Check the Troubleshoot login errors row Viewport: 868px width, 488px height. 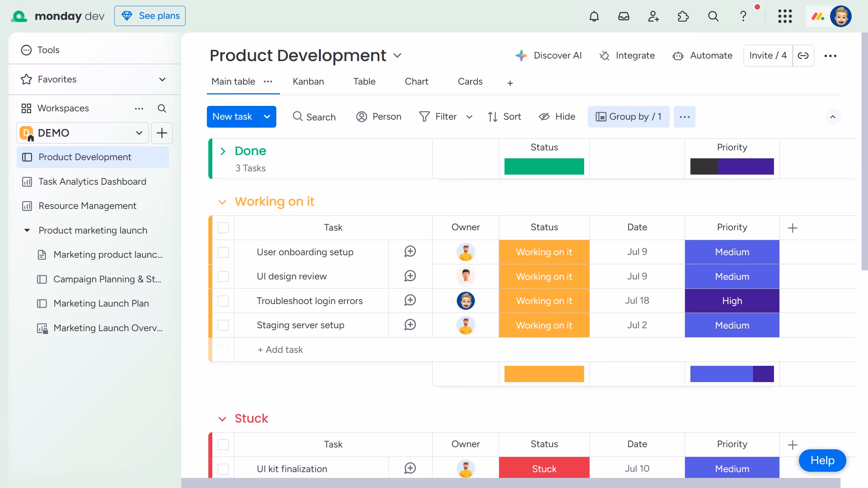(x=223, y=300)
